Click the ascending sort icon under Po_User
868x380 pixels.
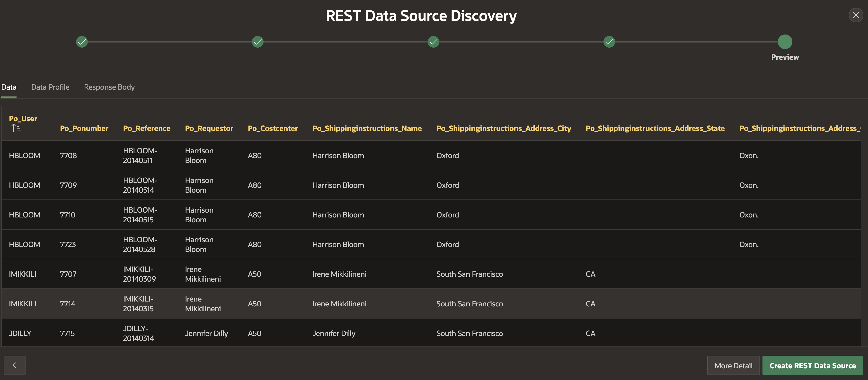[x=16, y=128]
